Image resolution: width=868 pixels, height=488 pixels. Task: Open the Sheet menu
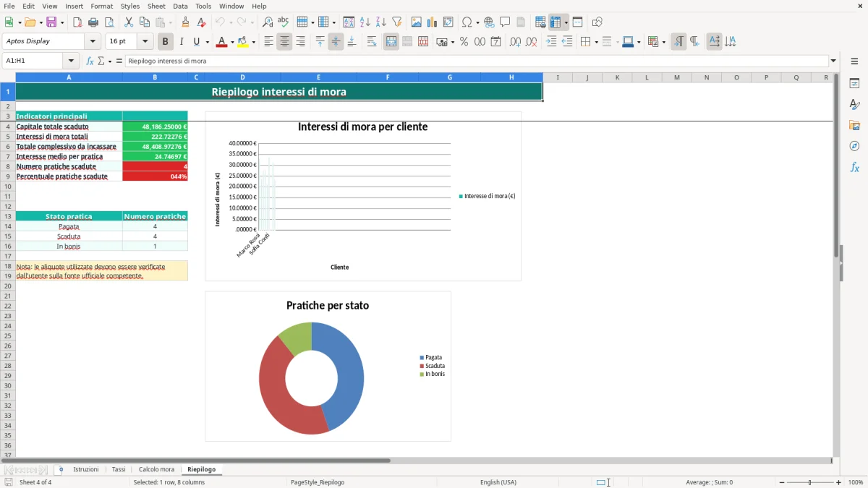[x=156, y=6]
